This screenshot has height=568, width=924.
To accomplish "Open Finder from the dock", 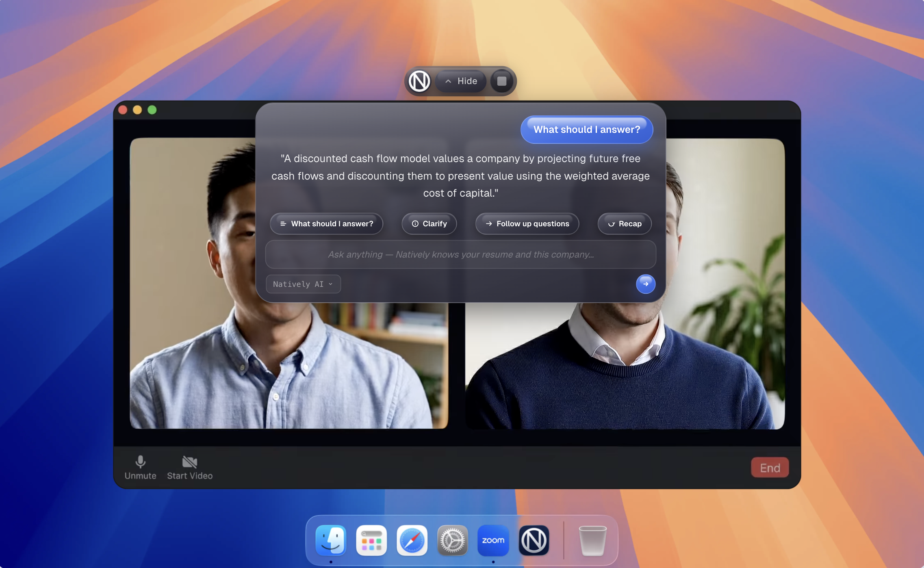I will 331,540.
